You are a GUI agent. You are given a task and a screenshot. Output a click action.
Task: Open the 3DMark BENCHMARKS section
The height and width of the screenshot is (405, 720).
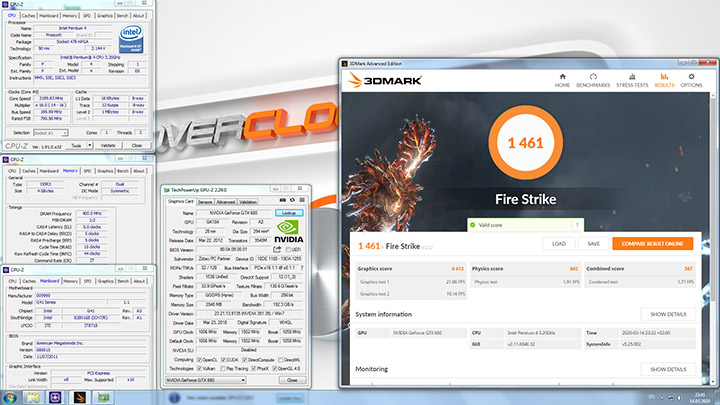pyautogui.click(x=593, y=80)
